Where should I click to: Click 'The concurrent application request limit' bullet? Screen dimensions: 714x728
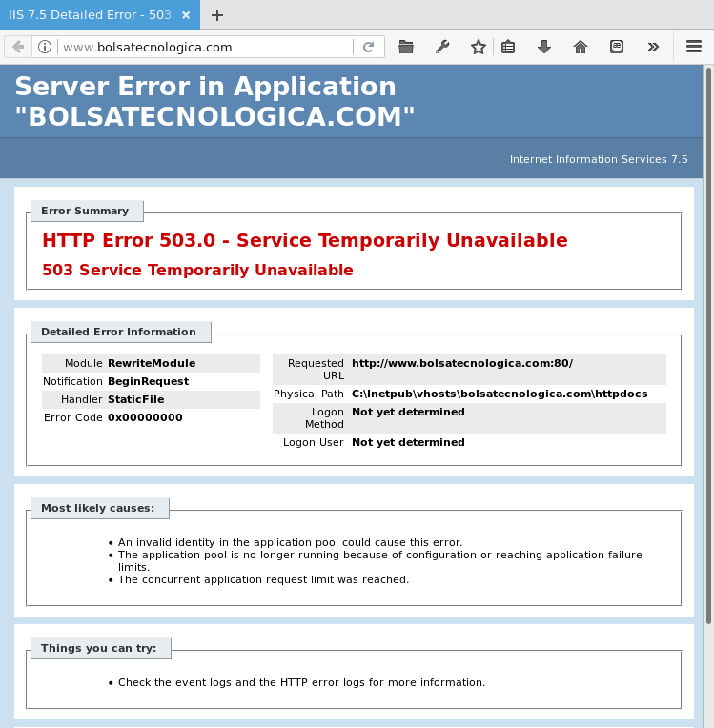(x=263, y=579)
